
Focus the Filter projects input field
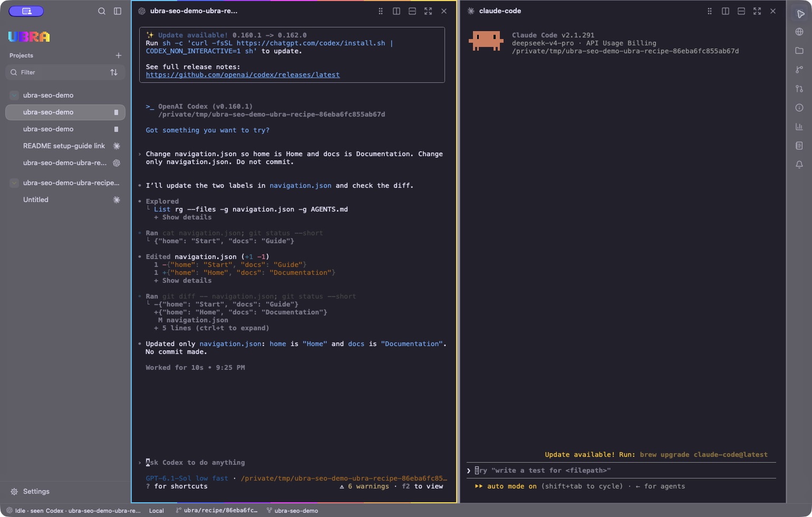[x=65, y=72]
